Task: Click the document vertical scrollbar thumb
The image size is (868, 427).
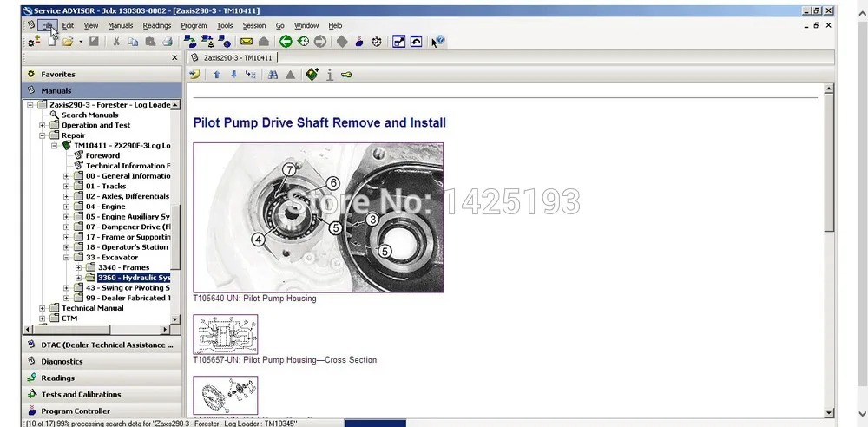Action: (829, 163)
